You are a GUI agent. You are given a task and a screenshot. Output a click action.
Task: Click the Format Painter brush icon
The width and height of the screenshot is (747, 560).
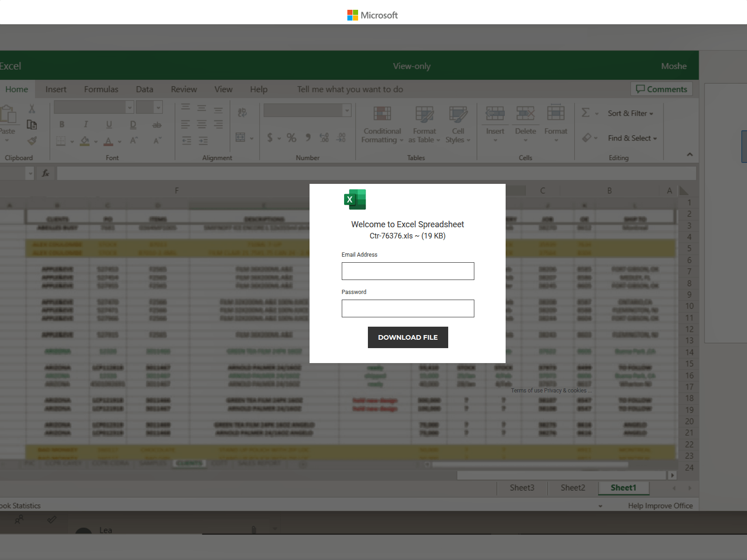pyautogui.click(x=32, y=140)
